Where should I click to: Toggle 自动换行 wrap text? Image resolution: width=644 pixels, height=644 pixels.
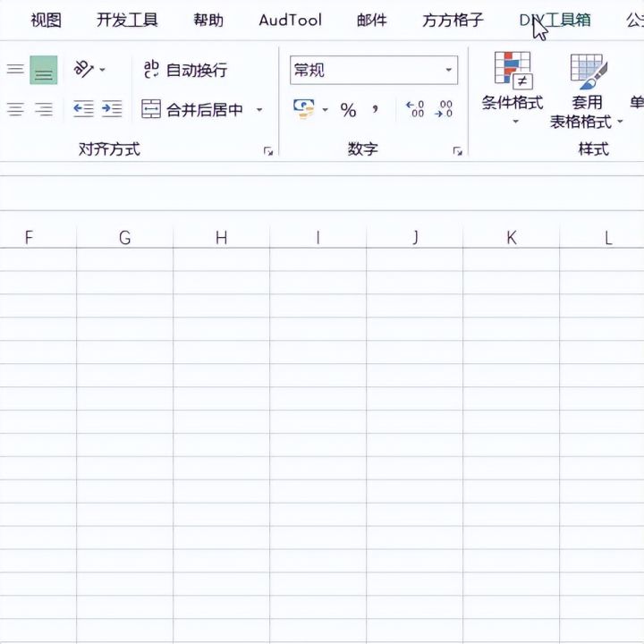coord(185,70)
